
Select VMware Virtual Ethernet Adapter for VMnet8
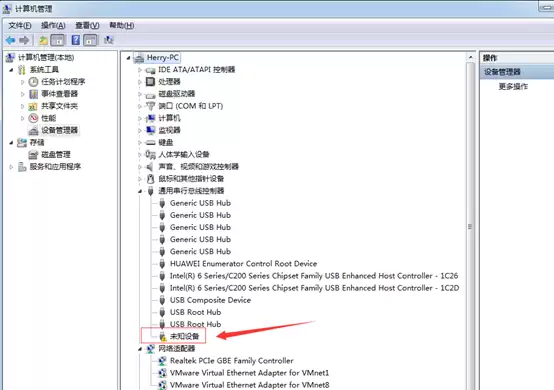[249, 385]
